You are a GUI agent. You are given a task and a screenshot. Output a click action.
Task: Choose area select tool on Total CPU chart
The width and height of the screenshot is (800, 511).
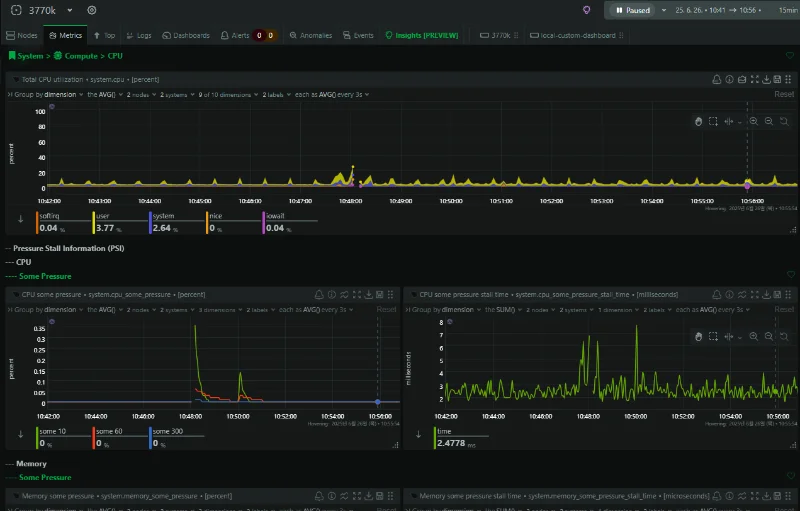click(x=713, y=121)
